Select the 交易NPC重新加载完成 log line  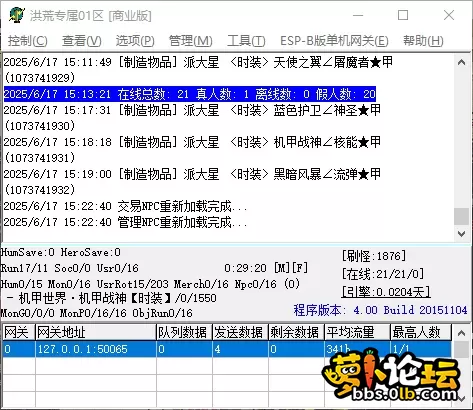(125, 206)
